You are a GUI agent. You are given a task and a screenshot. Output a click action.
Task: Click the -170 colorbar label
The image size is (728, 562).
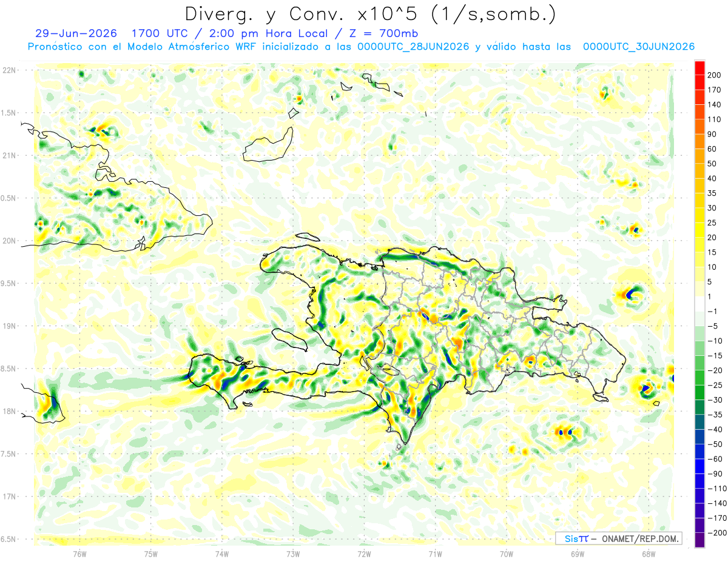pos(717,518)
